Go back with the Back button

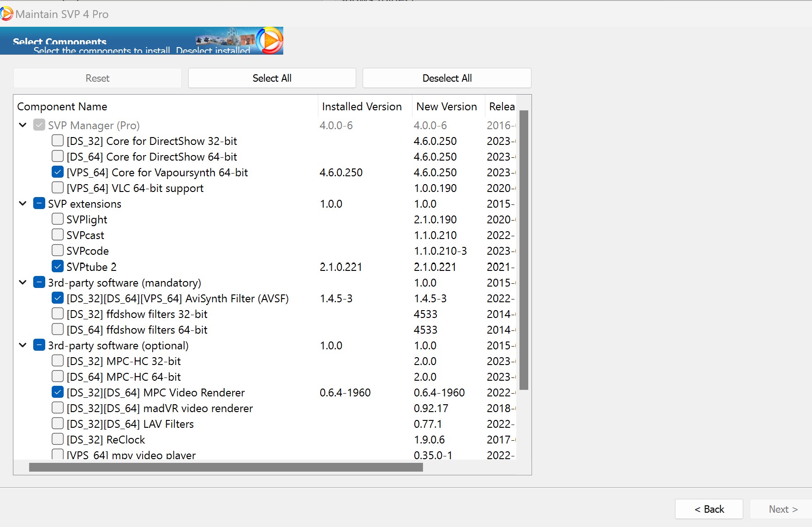(709, 509)
